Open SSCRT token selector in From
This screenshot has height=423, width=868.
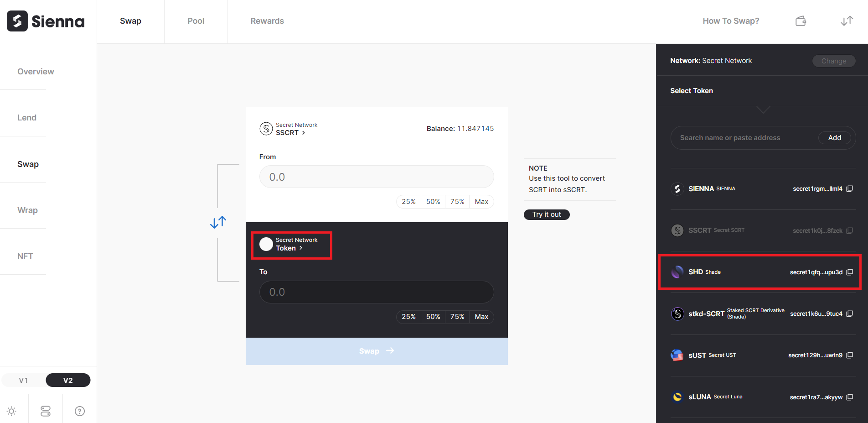[x=290, y=133]
